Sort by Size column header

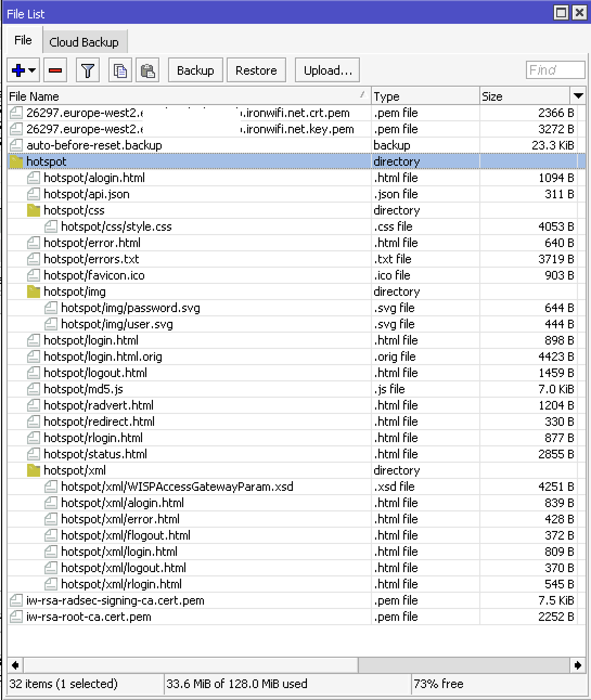(524, 96)
